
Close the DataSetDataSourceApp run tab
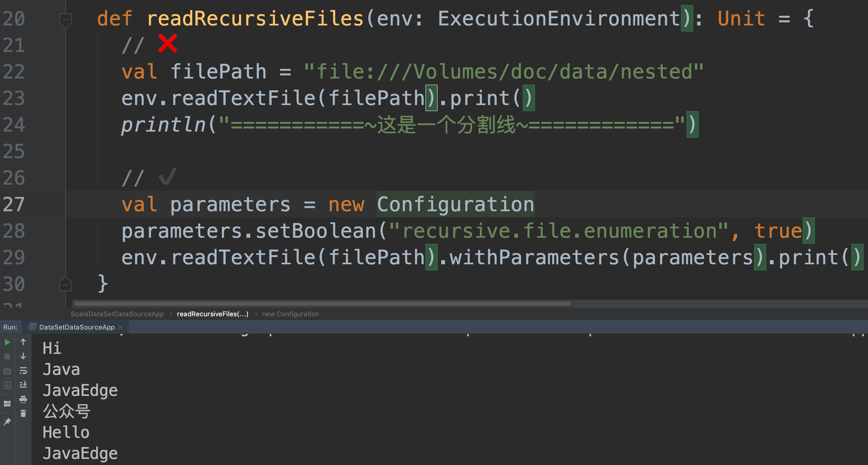[x=121, y=327]
